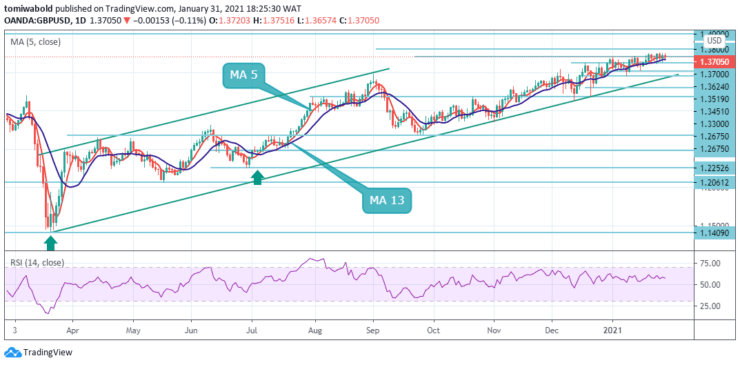Click the 'Oct' label on time axis

[434, 331]
